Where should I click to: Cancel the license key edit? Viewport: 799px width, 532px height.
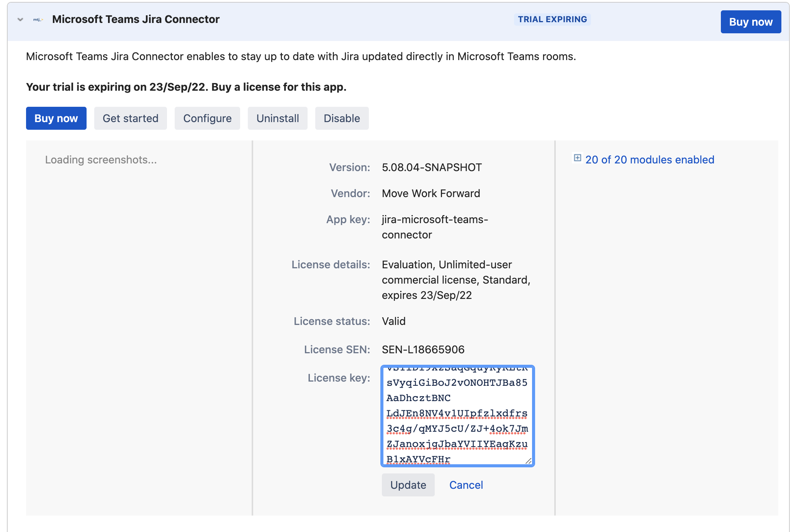(466, 485)
